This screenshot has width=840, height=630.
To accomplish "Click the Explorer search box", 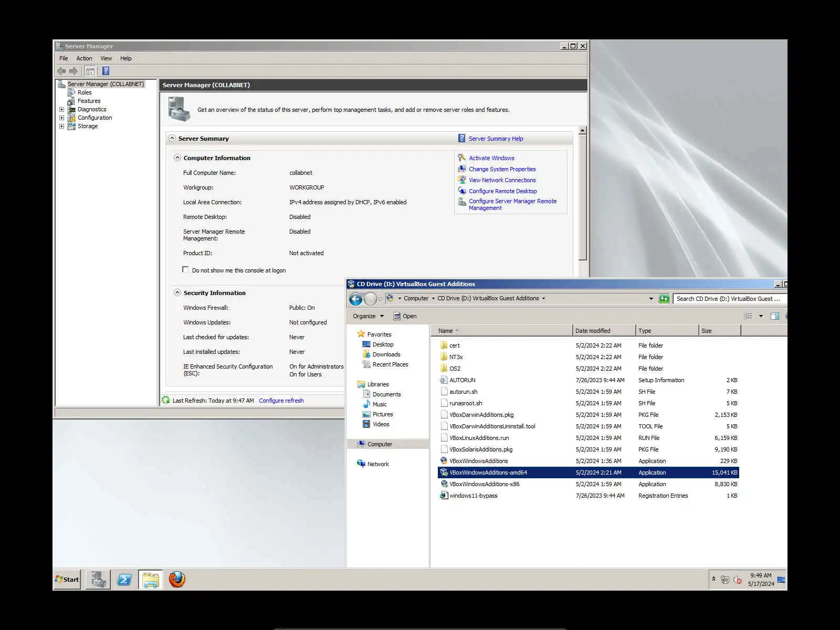I will pos(729,299).
